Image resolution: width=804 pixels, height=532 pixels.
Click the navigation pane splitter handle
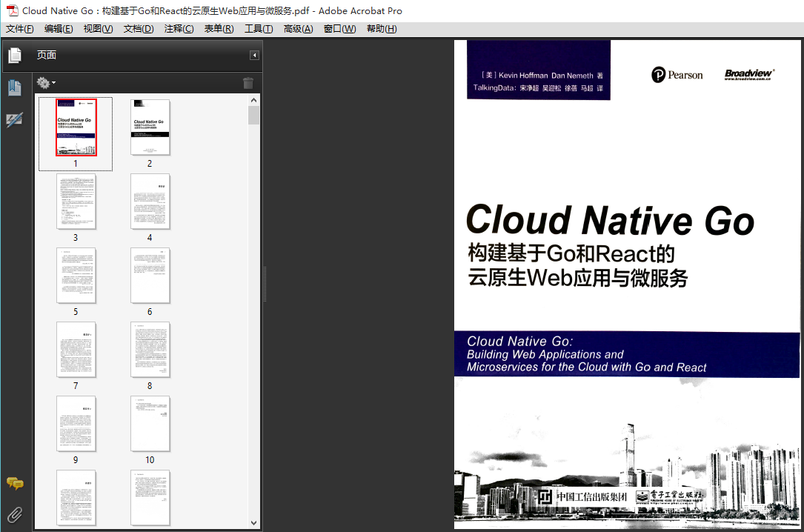coord(265,284)
